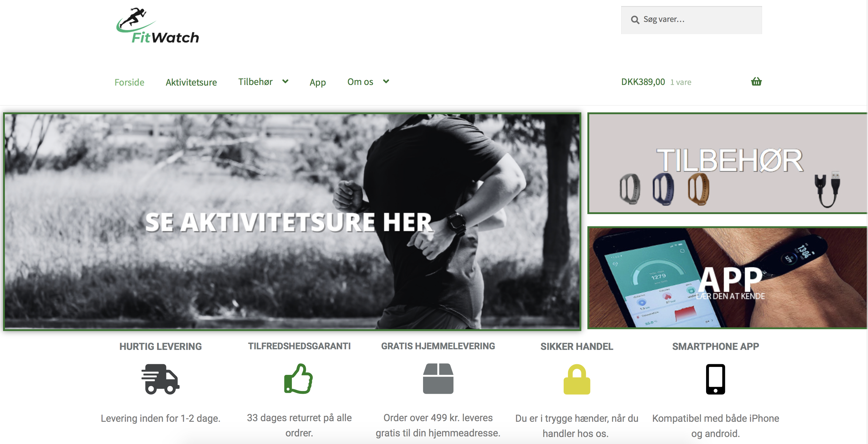Expand the Tilbehør dropdown arrow
This screenshot has height=444, width=868.
pyautogui.click(x=285, y=82)
